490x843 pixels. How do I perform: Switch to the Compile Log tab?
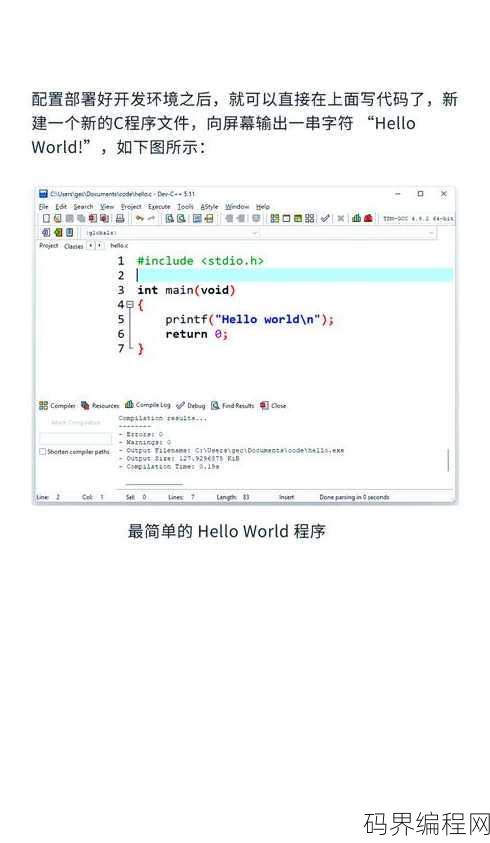coord(148,405)
